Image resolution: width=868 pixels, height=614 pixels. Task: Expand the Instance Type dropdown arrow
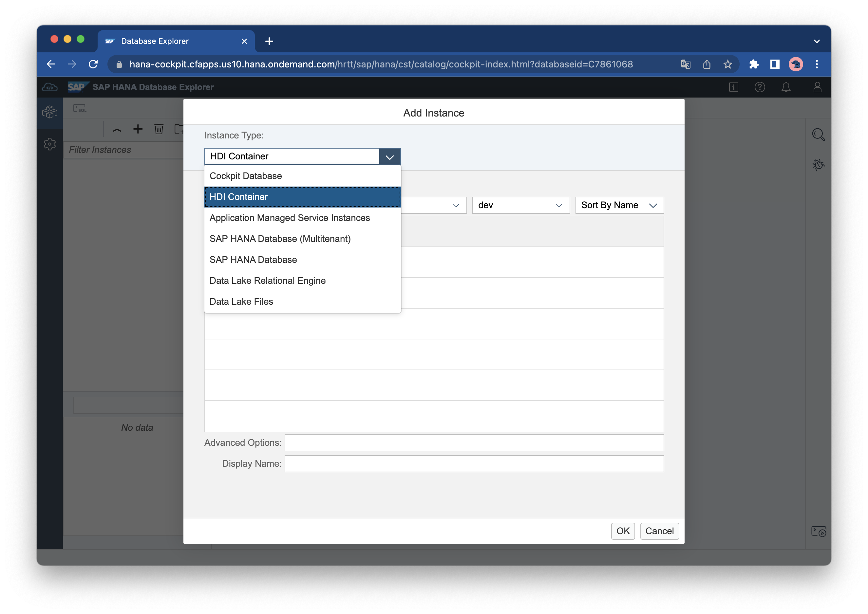tap(389, 156)
